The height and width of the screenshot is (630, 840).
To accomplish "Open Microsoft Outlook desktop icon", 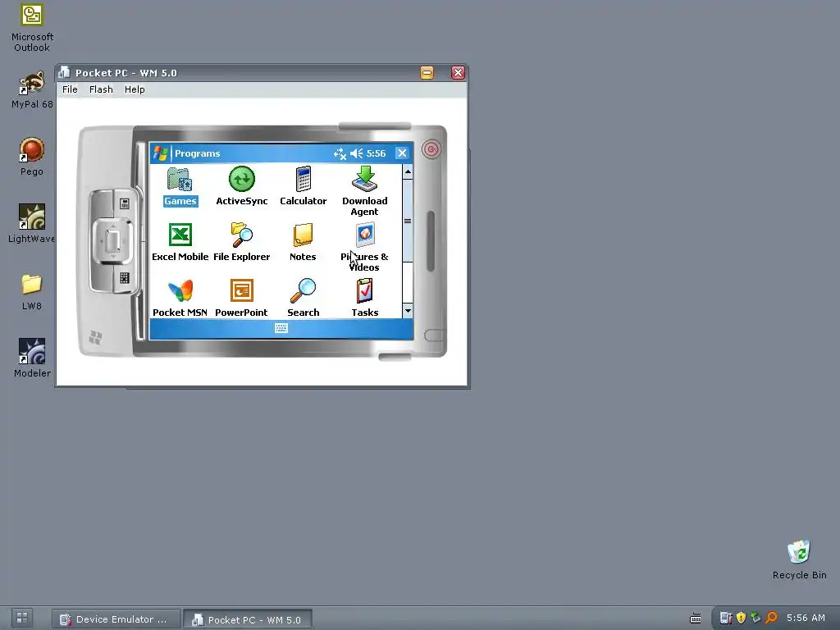I will 32,28.
